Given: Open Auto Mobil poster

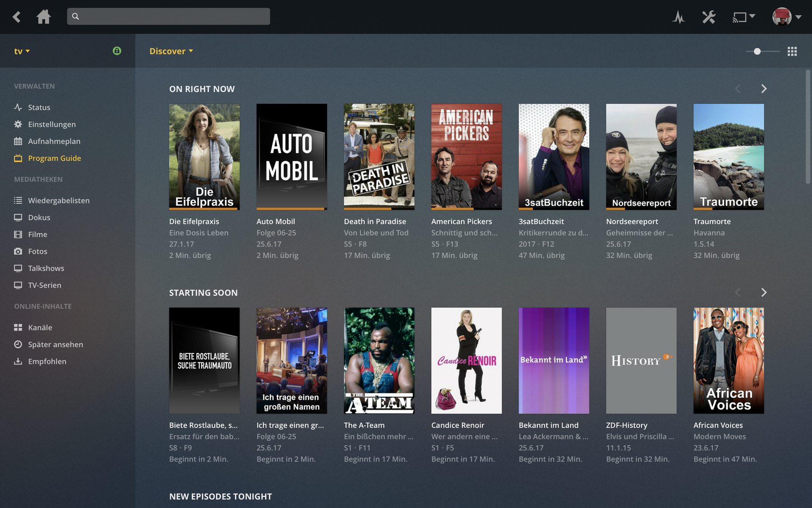Looking at the screenshot, I should 292,157.
